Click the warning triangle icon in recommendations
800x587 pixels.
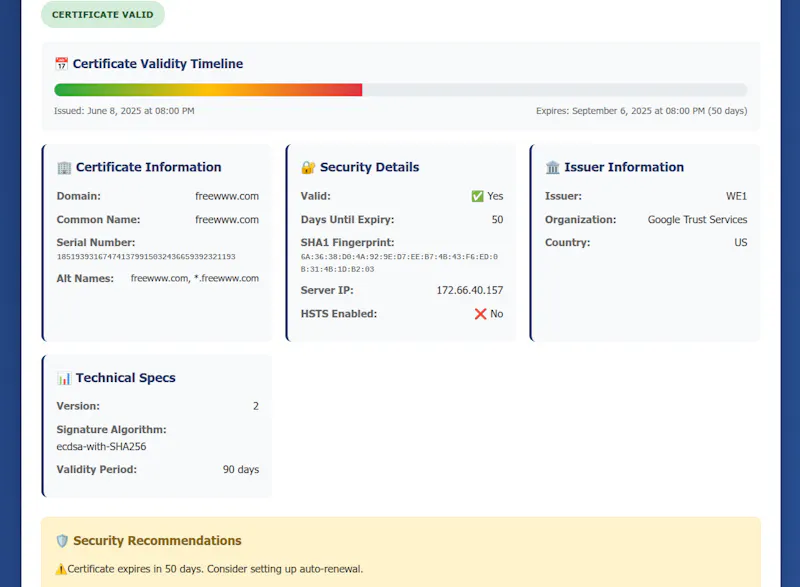tap(61, 569)
